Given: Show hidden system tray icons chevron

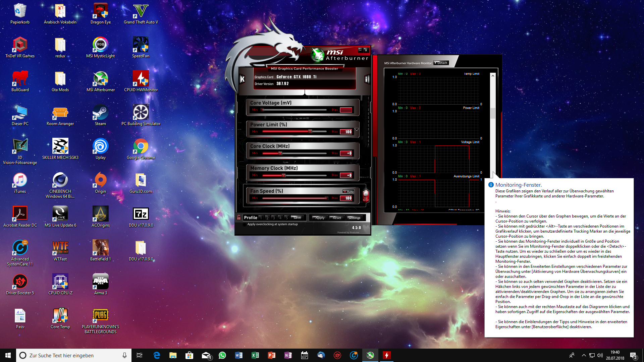Looking at the screenshot, I should [584, 355].
